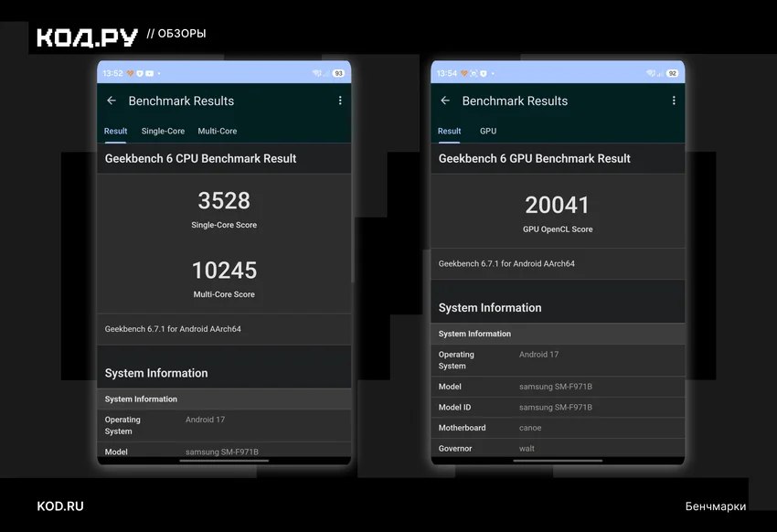Click the 20041 GPU OpenCL score

tap(558, 205)
